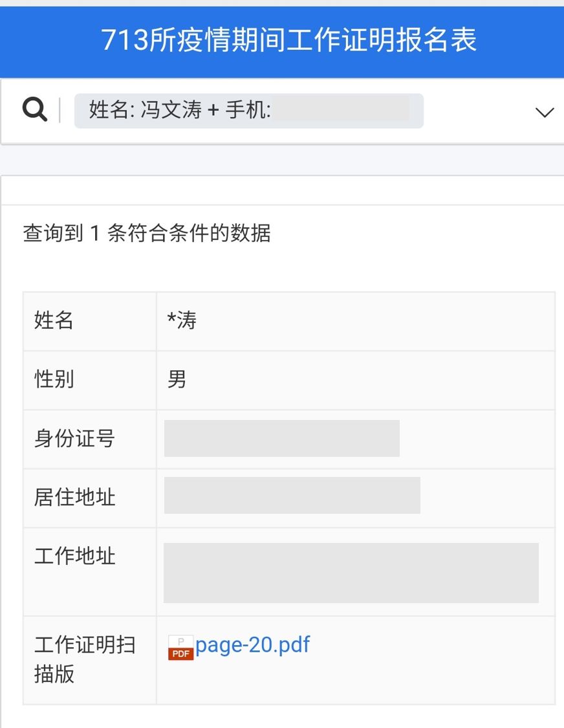Click the search criteria input field
Image resolution: width=564 pixels, height=728 pixels.
(x=249, y=111)
